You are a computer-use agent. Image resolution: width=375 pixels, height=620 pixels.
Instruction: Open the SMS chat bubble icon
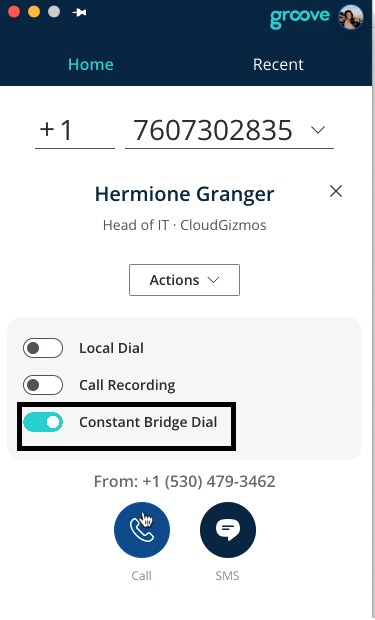coord(228,529)
